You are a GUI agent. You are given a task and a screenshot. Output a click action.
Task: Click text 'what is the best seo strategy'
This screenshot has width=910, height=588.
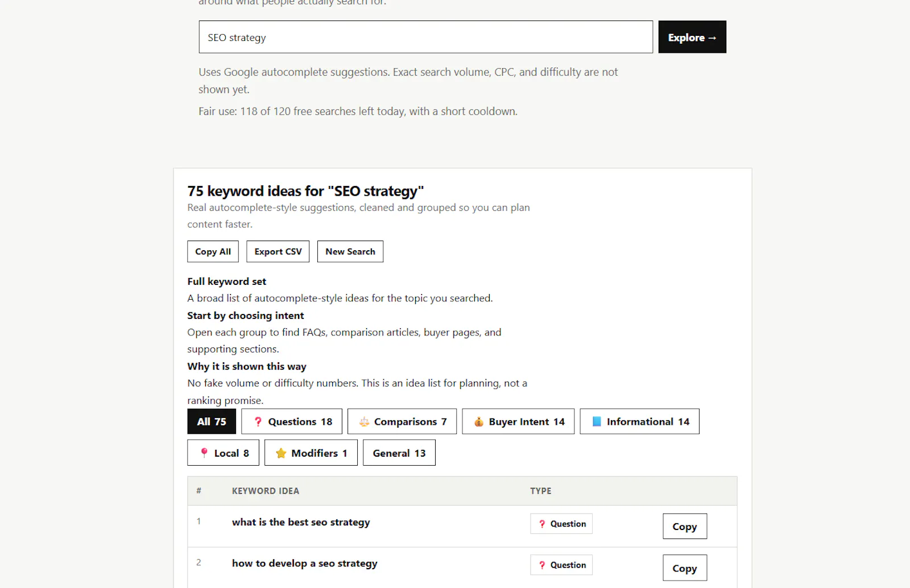tap(301, 522)
